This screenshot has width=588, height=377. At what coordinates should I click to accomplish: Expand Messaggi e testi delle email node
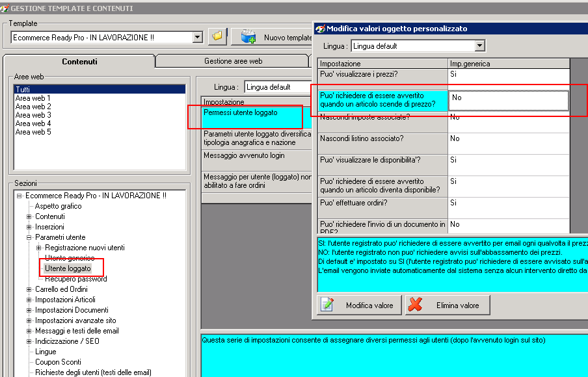(29, 331)
